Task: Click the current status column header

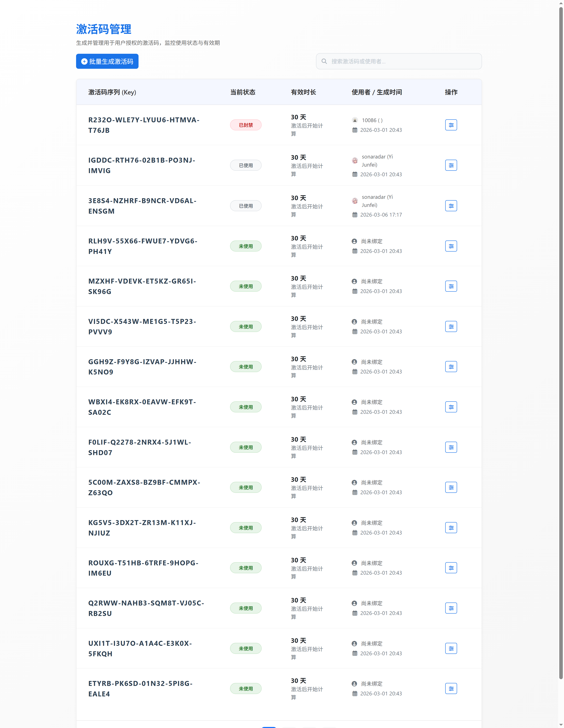Action: tap(243, 92)
